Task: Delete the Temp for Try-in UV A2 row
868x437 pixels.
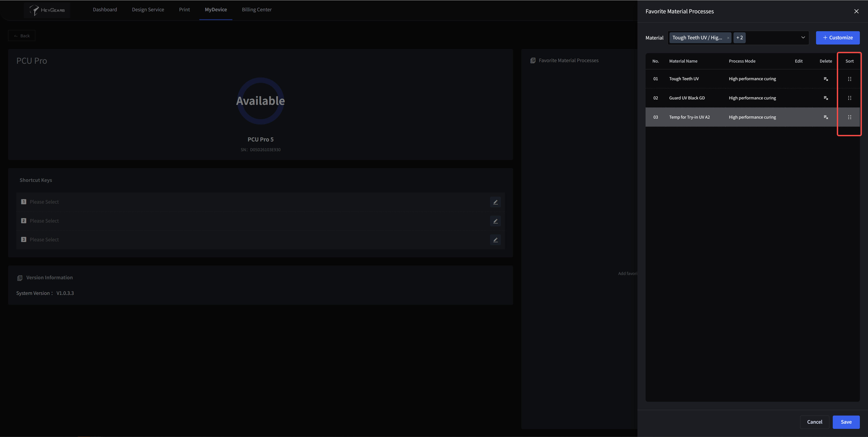Action: pyautogui.click(x=826, y=117)
